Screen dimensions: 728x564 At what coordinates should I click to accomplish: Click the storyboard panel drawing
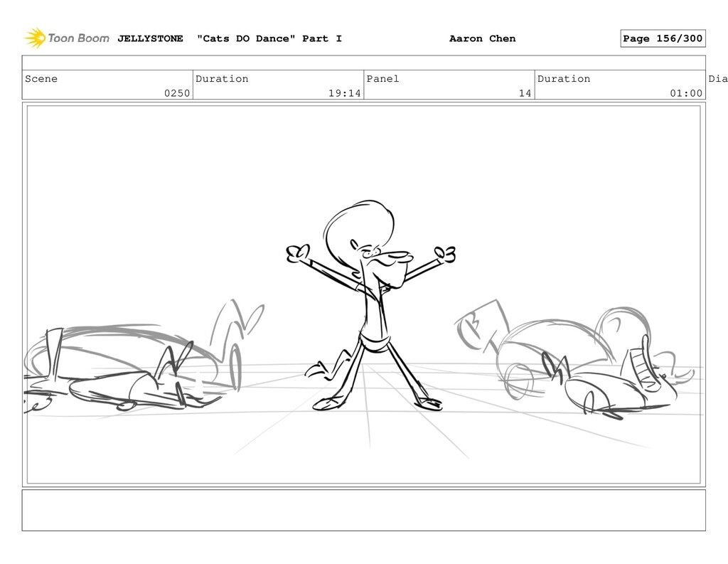pyautogui.click(x=363, y=294)
